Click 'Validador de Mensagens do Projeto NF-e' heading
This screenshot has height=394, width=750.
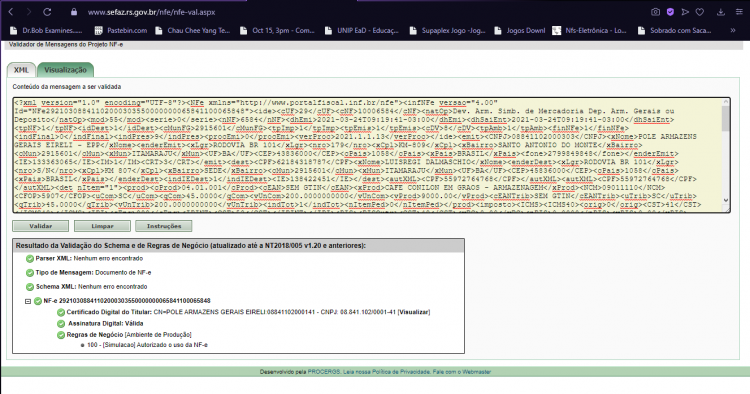(66, 44)
